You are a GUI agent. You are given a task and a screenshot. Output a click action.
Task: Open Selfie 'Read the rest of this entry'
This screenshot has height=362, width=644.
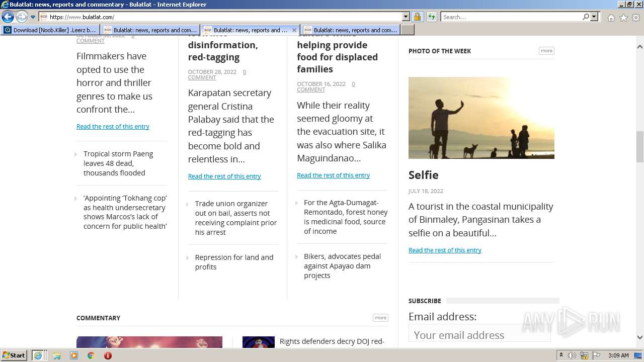point(445,250)
